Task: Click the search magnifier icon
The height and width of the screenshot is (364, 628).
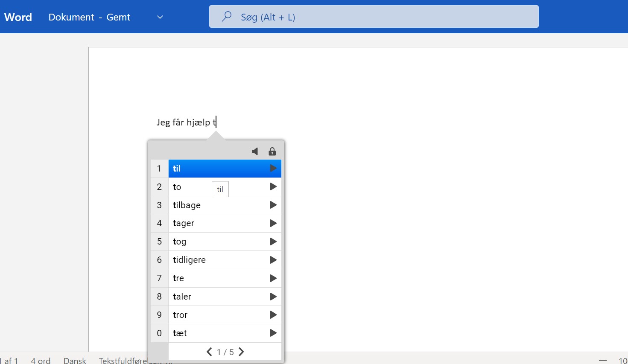Action: coord(227,17)
